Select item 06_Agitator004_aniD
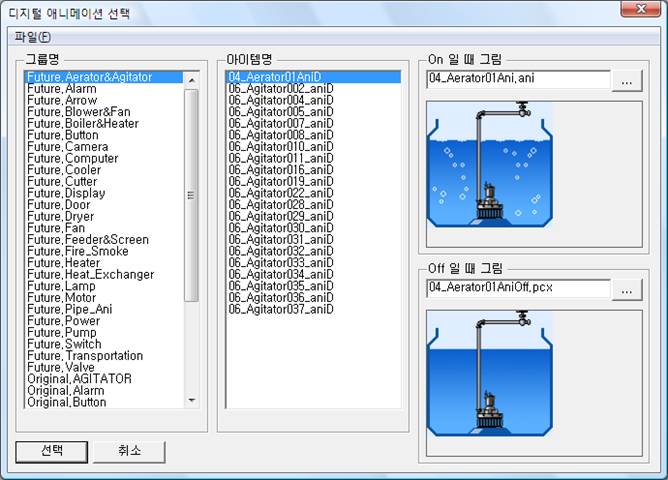The height and width of the screenshot is (480, 668). (x=313, y=100)
